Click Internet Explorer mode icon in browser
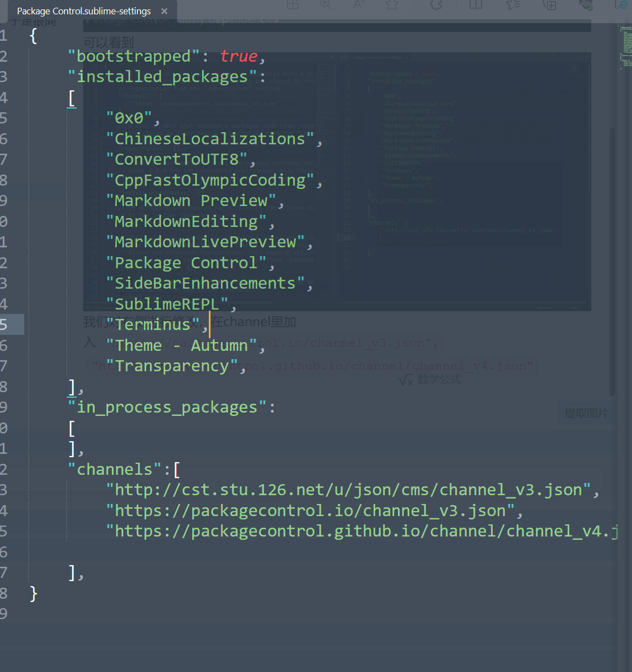Screen dimensions: 632x672 (623, 4)
